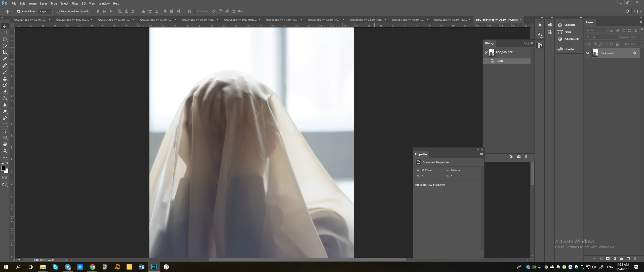Image resolution: width=644 pixels, height=272 pixels.
Task: Open the Filter menu
Action: pyautogui.click(x=75, y=4)
